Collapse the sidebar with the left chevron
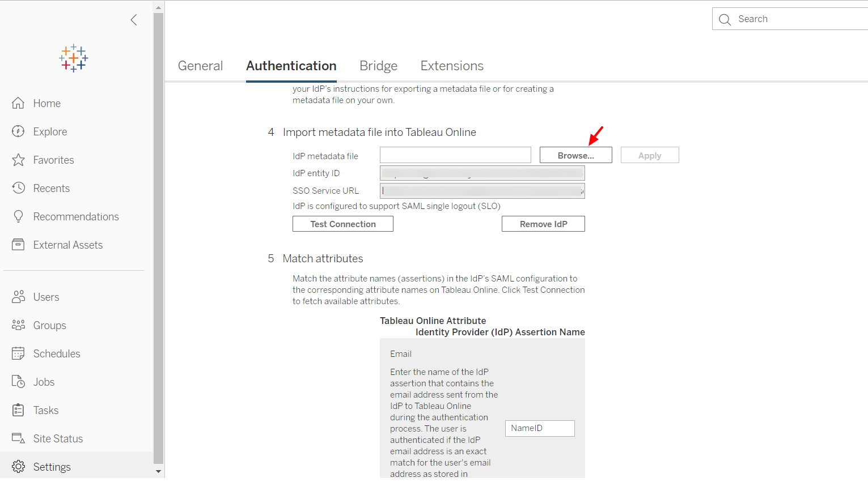Viewport: 868px width, 482px height. [134, 20]
